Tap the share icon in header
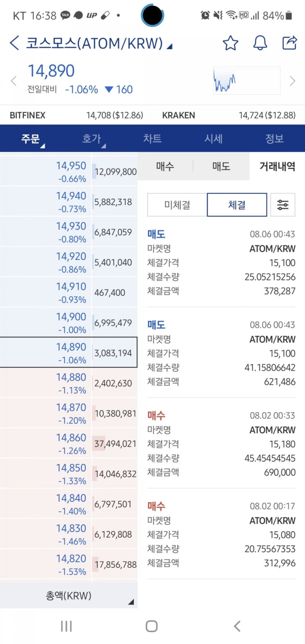Image resolution: width=305 pixels, height=644 pixels. (289, 43)
